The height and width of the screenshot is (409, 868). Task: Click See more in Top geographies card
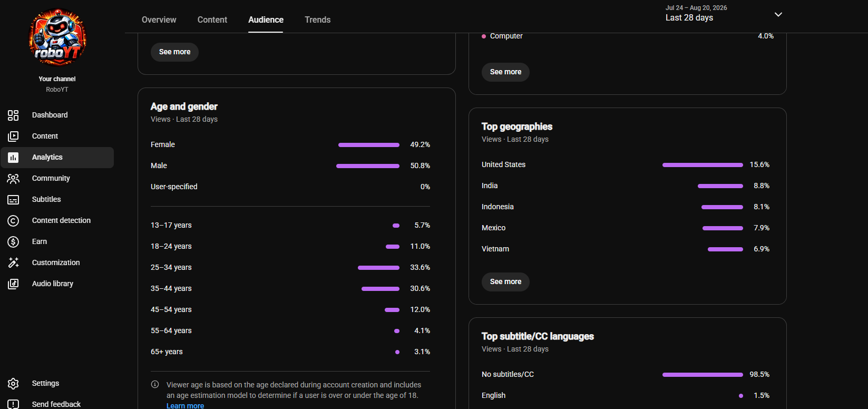(x=505, y=282)
